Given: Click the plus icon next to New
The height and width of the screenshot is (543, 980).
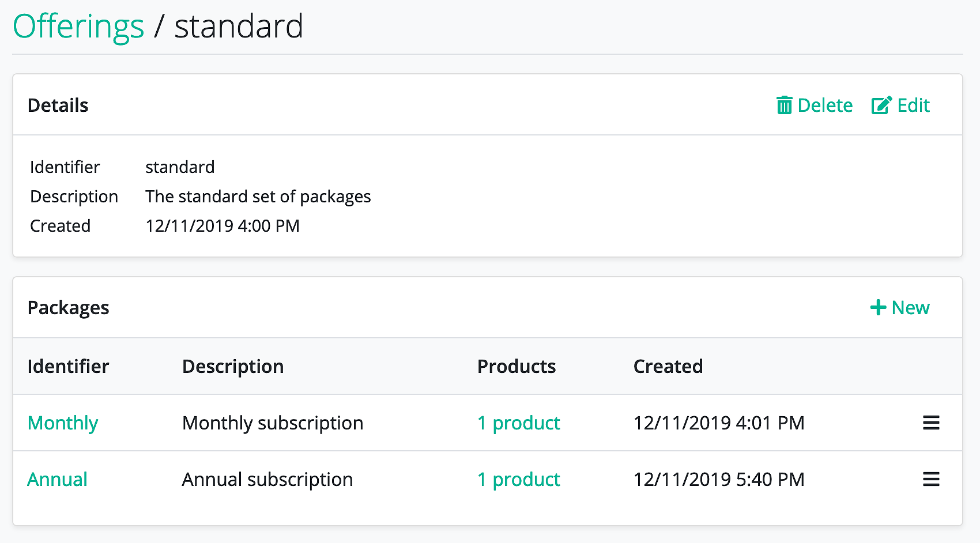Looking at the screenshot, I should (878, 307).
